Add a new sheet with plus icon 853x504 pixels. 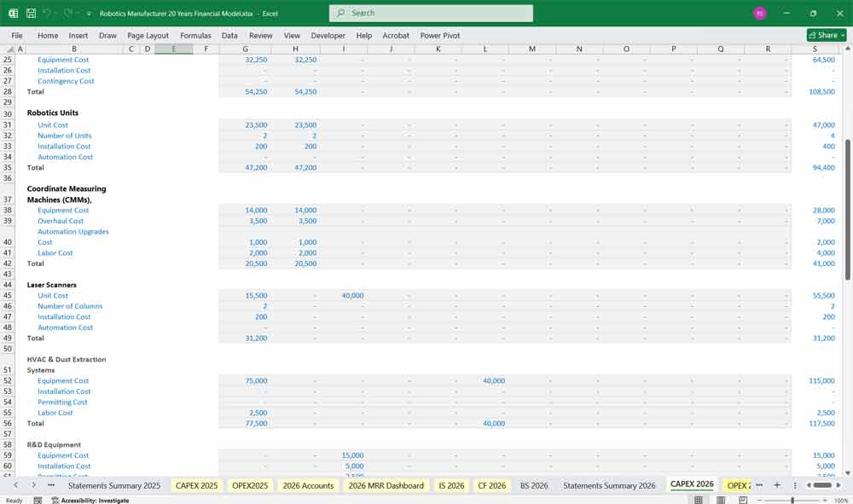[x=776, y=485]
